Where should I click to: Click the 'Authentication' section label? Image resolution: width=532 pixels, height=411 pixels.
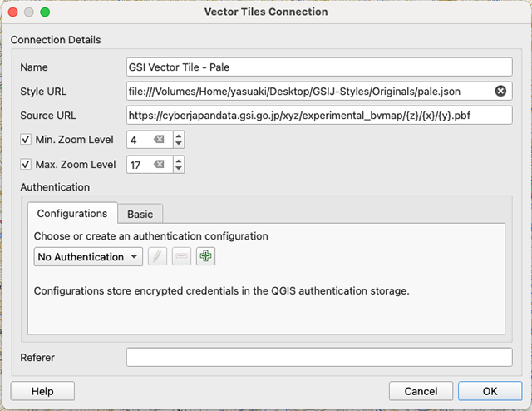pyautogui.click(x=55, y=187)
